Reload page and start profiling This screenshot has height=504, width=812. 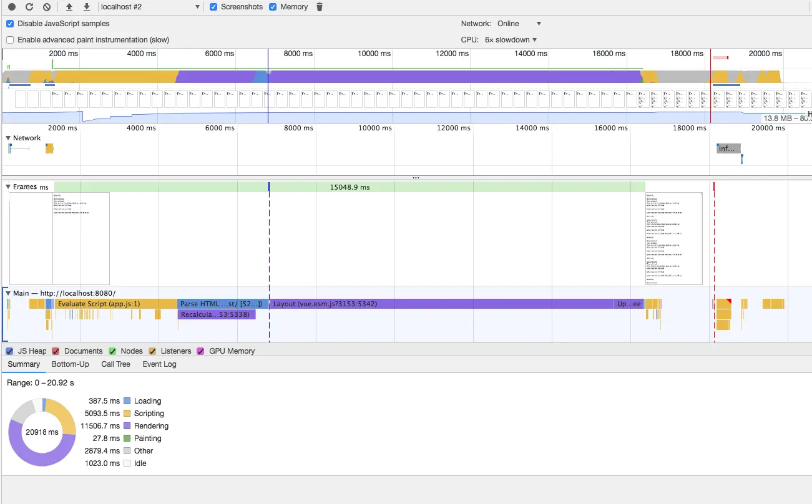[29, 7]
